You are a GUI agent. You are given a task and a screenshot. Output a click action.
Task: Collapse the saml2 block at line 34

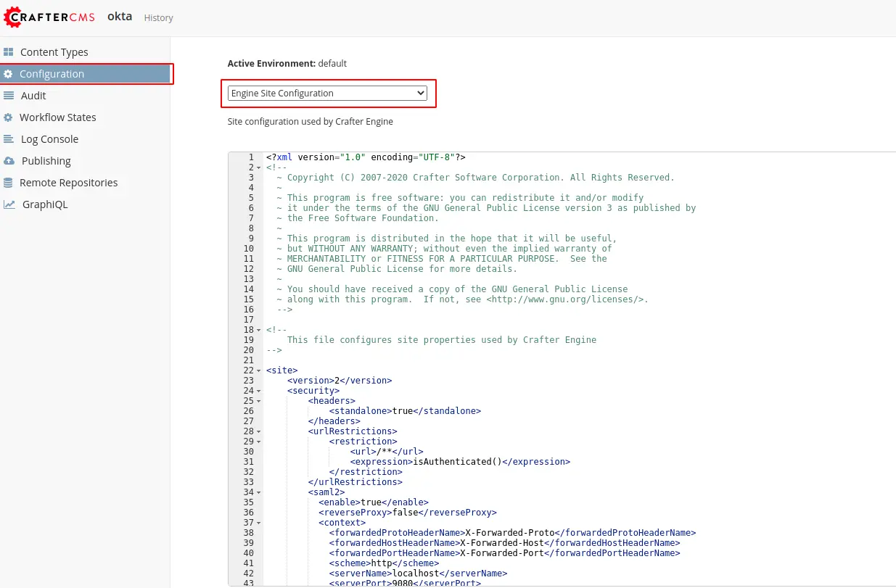coord(259,492)
